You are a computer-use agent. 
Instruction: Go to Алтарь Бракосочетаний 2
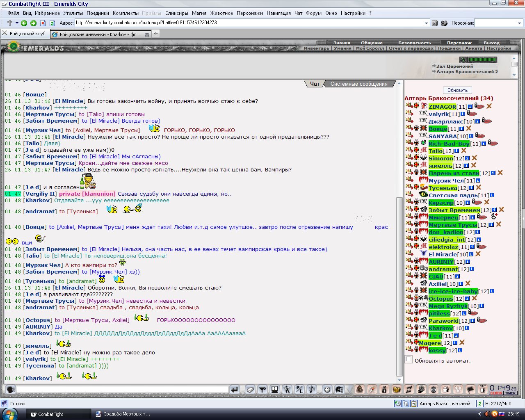click(x=467, y=71)
